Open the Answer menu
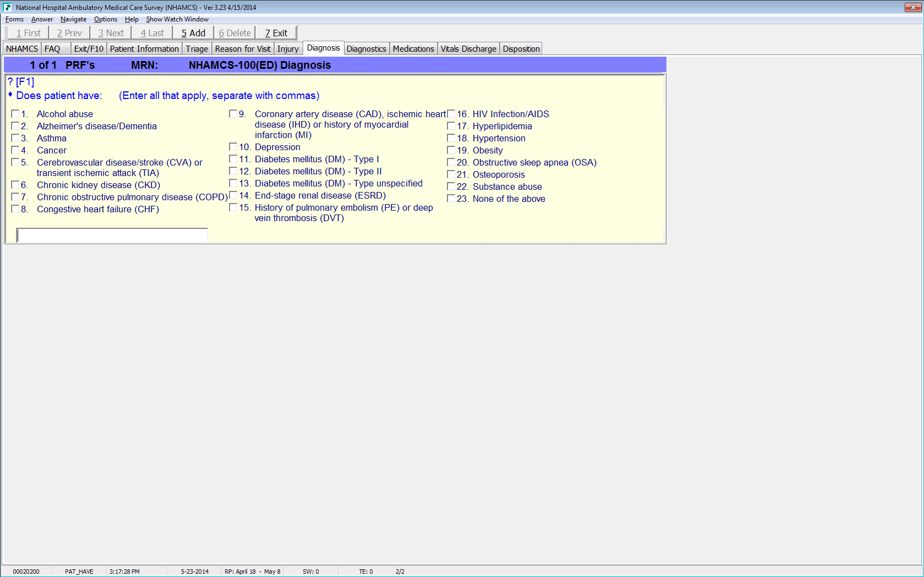 tap(42, 19)
